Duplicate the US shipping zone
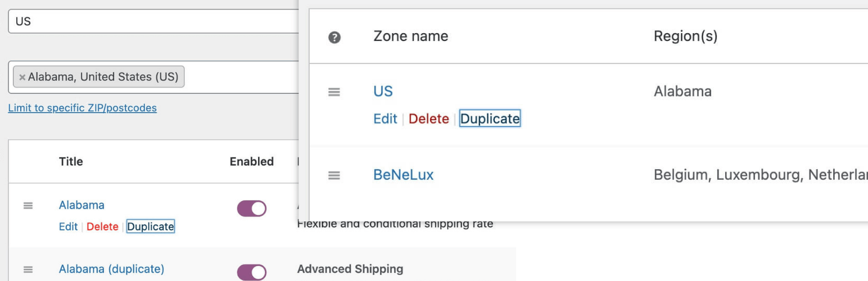The image size is (868, 281). [x=490, y=119]
